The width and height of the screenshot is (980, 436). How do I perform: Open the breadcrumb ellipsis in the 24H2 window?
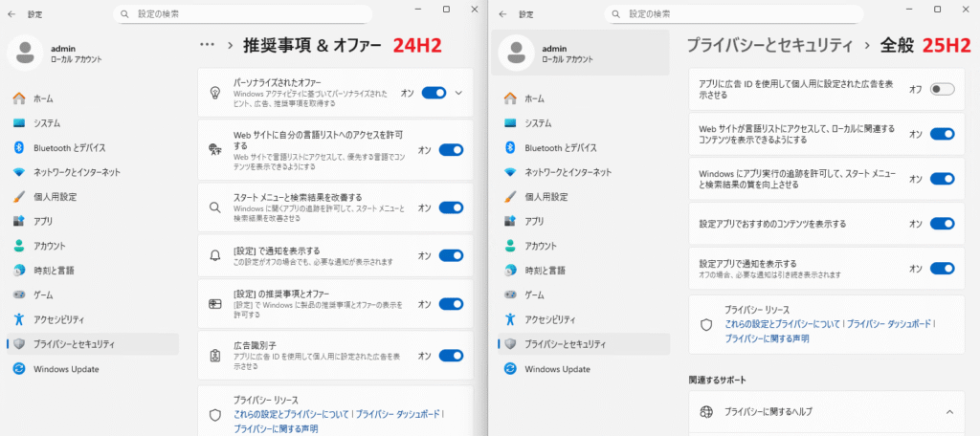coord(207,45)
